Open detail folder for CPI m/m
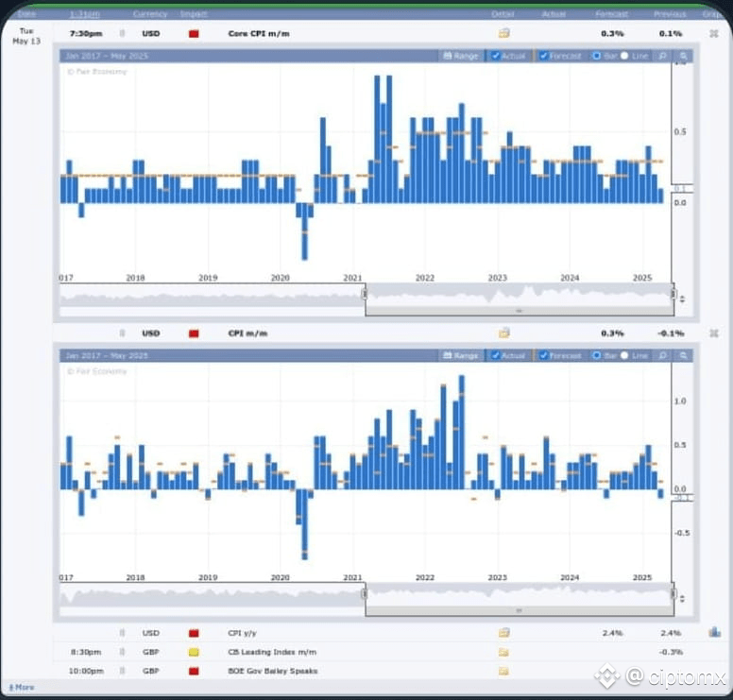Viewport: 733px width, 700px height. tap(504, 333)
